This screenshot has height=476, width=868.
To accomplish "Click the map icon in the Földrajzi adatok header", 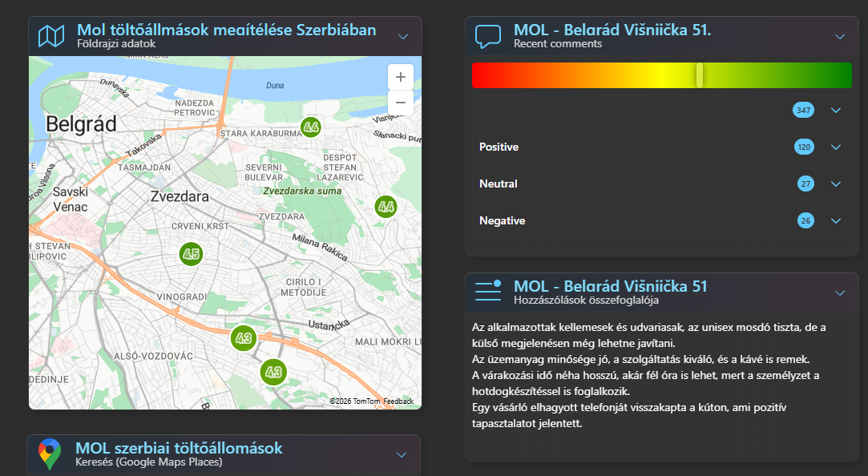I will (x=51, y=36).
